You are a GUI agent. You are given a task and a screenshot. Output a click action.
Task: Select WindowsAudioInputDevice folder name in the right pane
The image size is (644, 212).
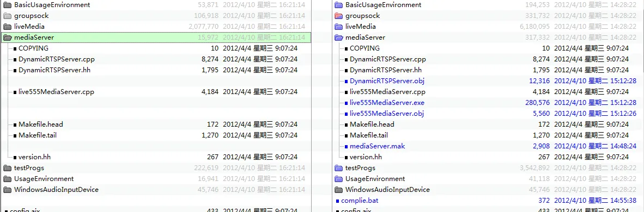(388, 190)
